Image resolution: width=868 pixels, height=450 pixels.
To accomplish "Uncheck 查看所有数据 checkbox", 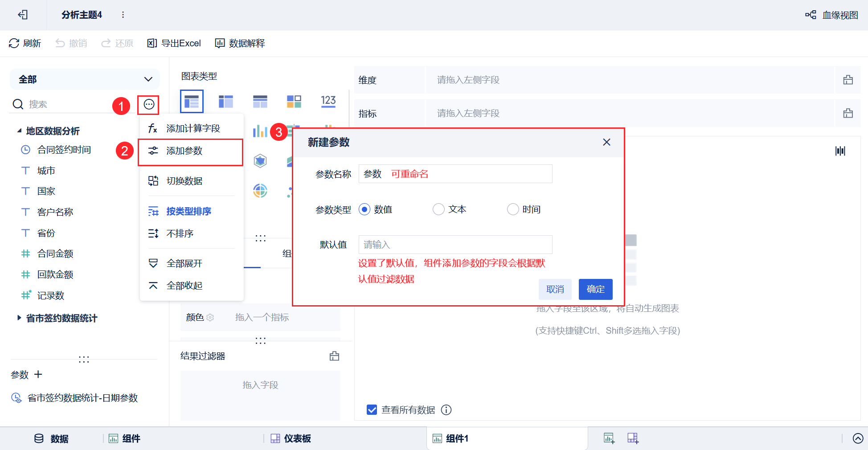I will [372, 410].
